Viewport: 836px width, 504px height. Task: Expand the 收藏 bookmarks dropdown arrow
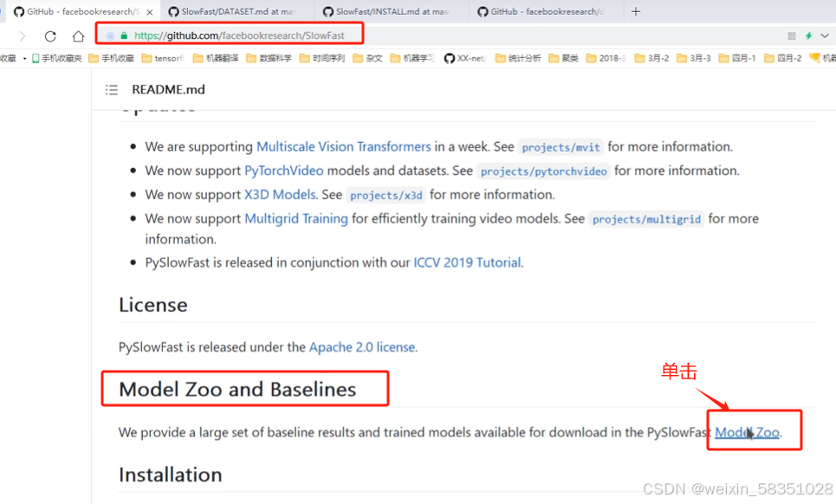coord(24,58)
